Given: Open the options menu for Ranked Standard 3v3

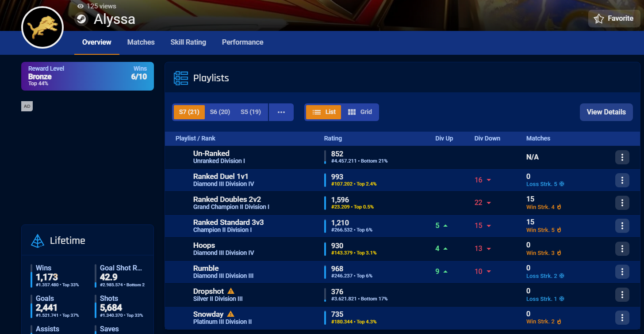Looking at the screenshot, I should 622,226.
